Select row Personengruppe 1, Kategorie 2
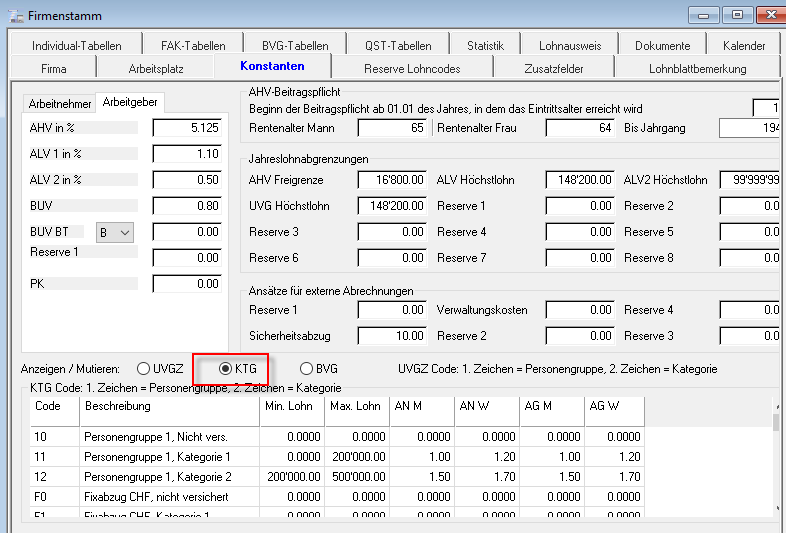 coord(337,477)
